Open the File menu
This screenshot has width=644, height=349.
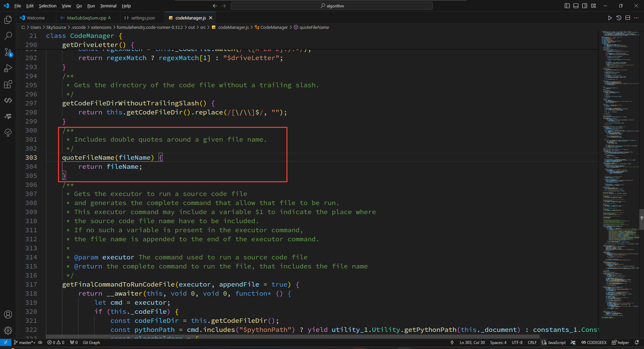tap(18, 6)
